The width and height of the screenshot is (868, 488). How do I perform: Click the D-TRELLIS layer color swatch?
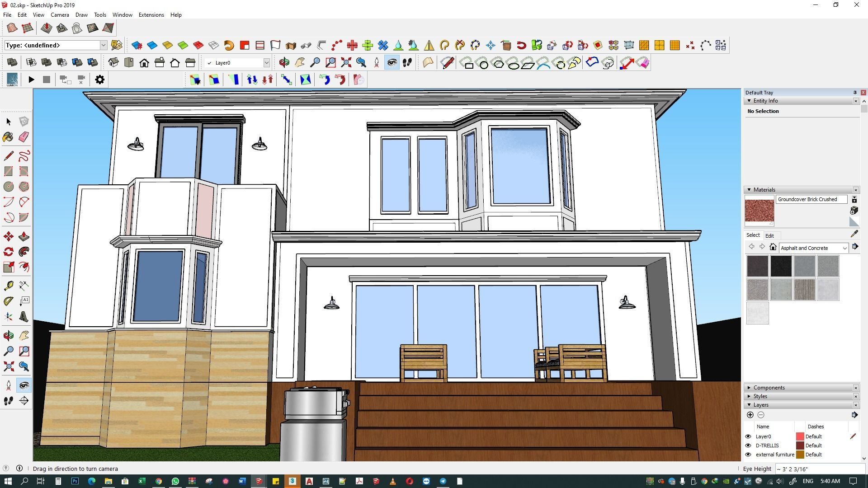[800, 446]
